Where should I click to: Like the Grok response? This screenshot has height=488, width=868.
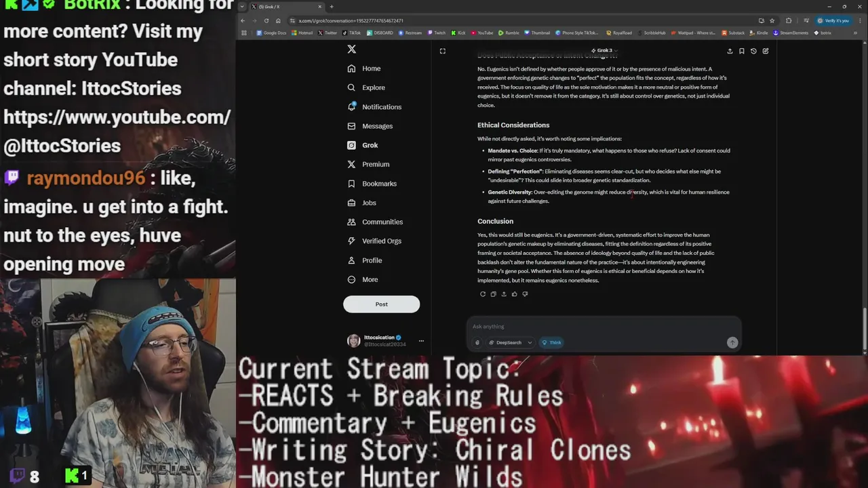[x=514, y=294]
